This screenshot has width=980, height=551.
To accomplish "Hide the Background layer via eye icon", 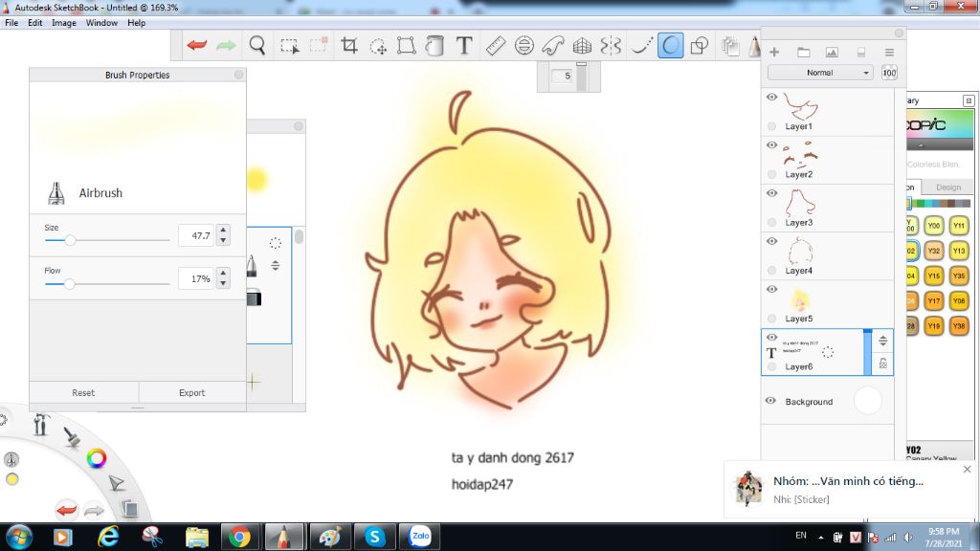I will [770, 401].
